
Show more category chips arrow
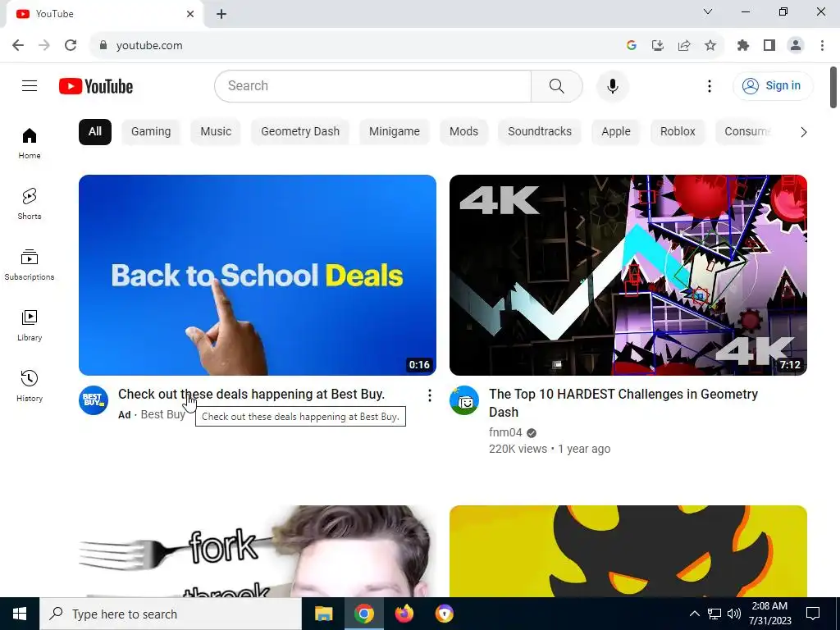click(803, 132)
